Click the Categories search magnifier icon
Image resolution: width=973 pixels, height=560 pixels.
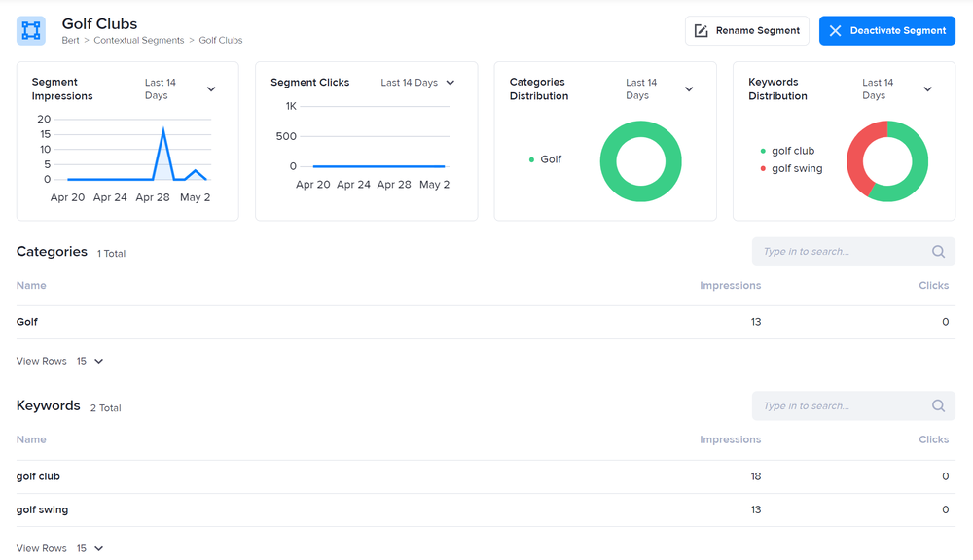tap(938, 252)
